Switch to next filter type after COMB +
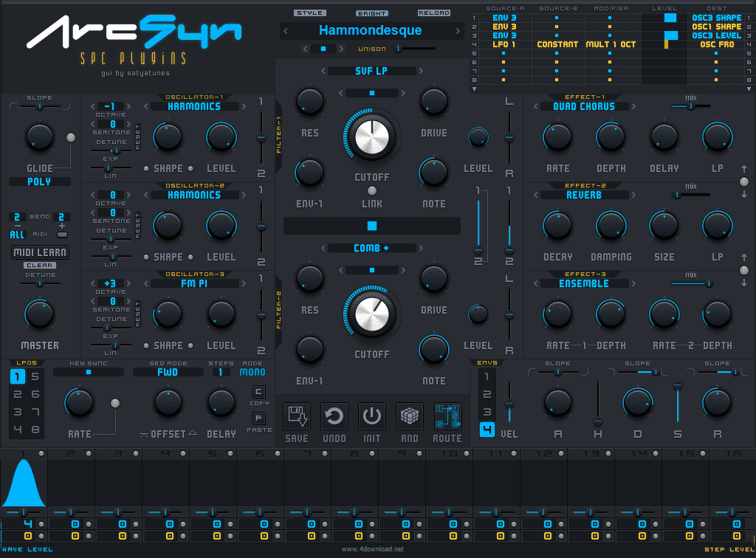This screenshot has height=558, width=756. click(421, 248)
